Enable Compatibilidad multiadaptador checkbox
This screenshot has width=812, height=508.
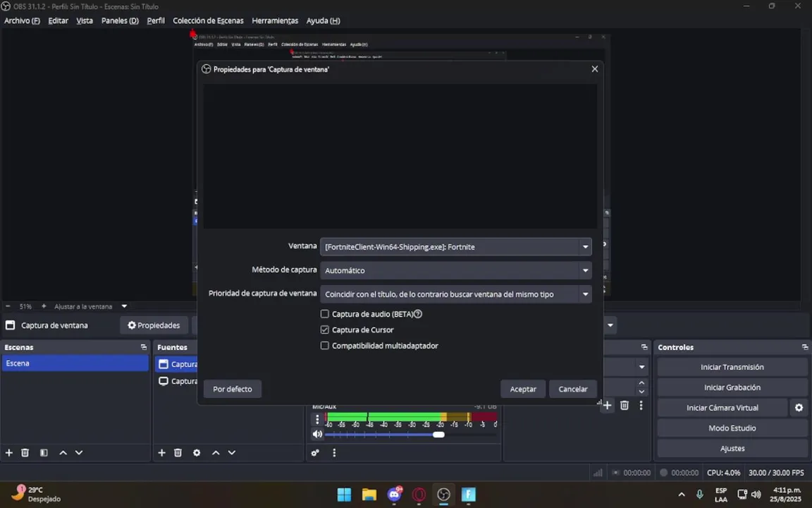[x=325, y=346]
